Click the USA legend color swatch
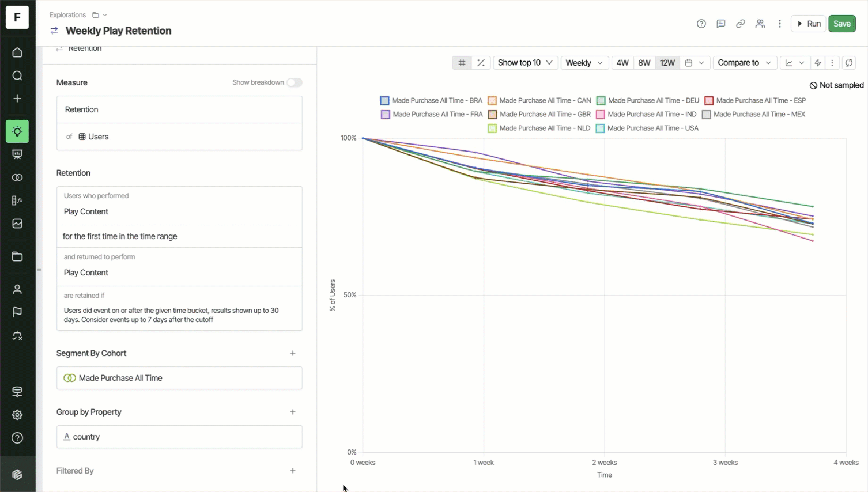The height and width of the screenshot is (492, 868). [600, 128]
